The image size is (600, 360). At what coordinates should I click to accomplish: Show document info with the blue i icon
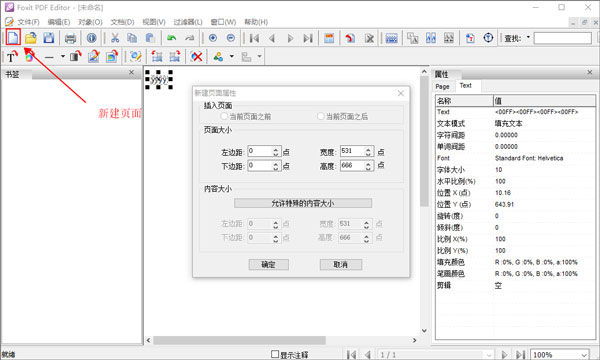pos(91,38)
